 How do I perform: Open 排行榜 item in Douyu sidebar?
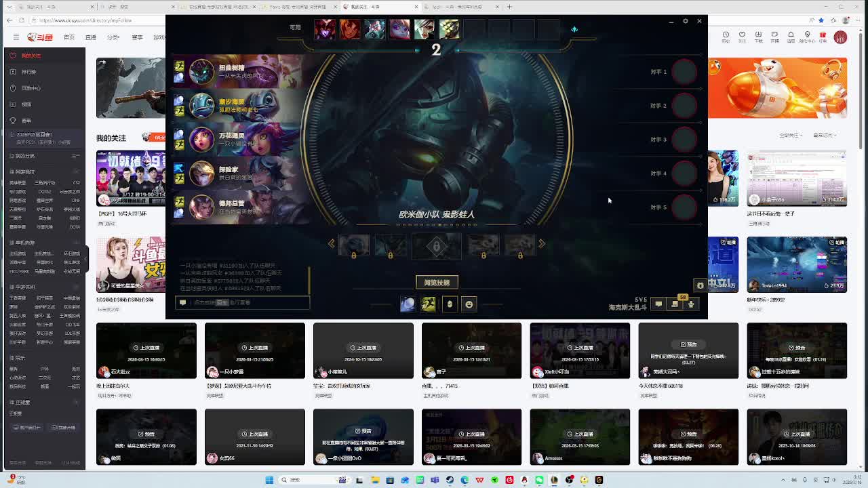click(x=28, y=72)
